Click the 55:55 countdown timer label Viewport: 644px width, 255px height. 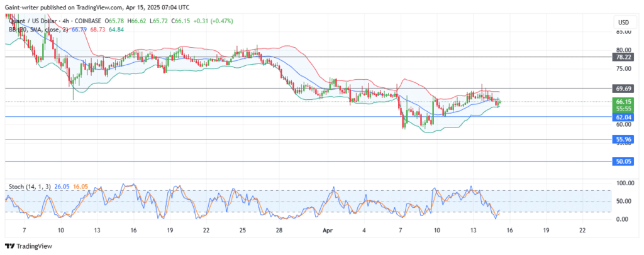623,109
